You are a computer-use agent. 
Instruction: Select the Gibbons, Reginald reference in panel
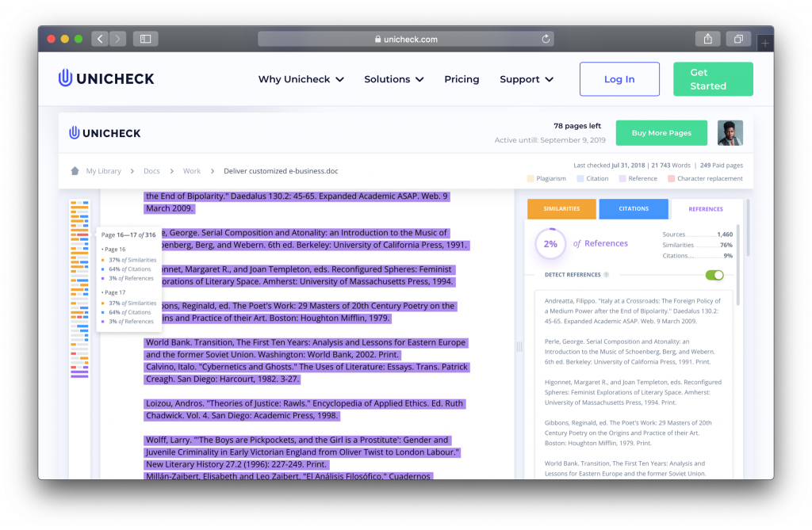point(628,433)
